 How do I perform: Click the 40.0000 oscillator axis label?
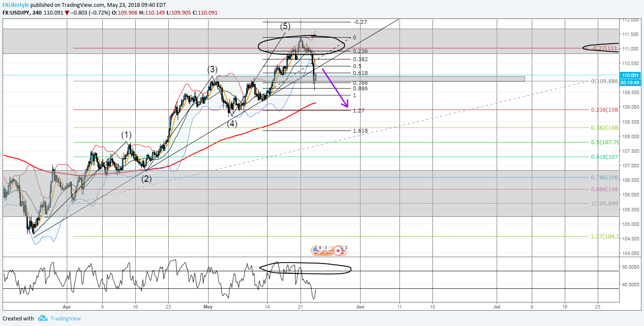(x=630, y=285)
